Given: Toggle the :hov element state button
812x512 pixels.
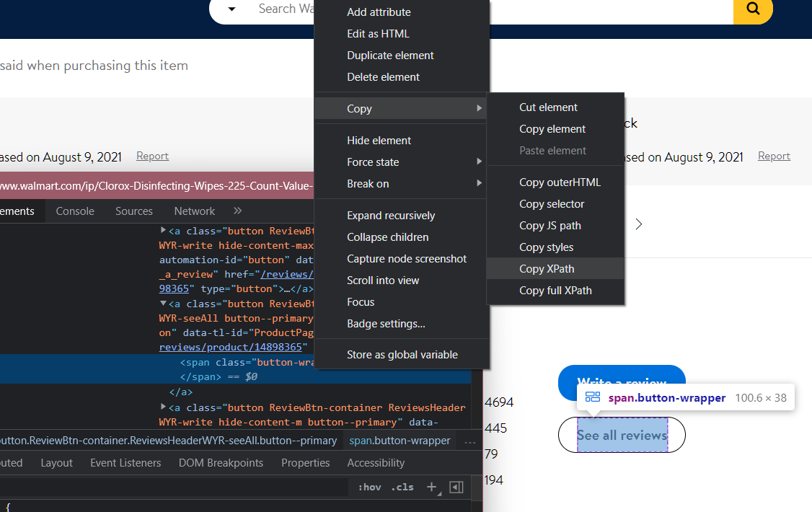Looking at the screenshot, I should (x=370, y=487).
